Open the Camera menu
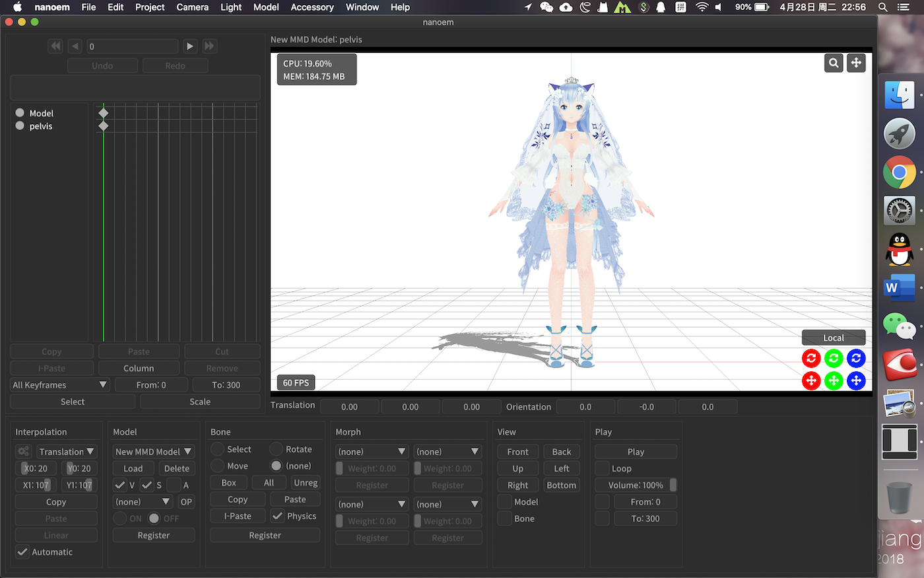The image size is (924, 578). tap(192, 7)
